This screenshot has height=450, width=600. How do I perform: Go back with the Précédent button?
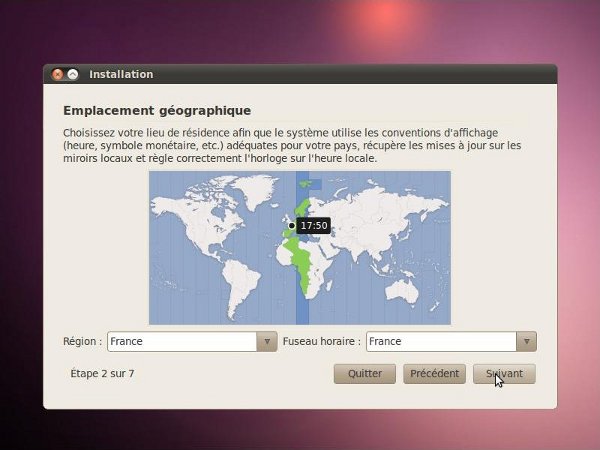click(435, 373)
